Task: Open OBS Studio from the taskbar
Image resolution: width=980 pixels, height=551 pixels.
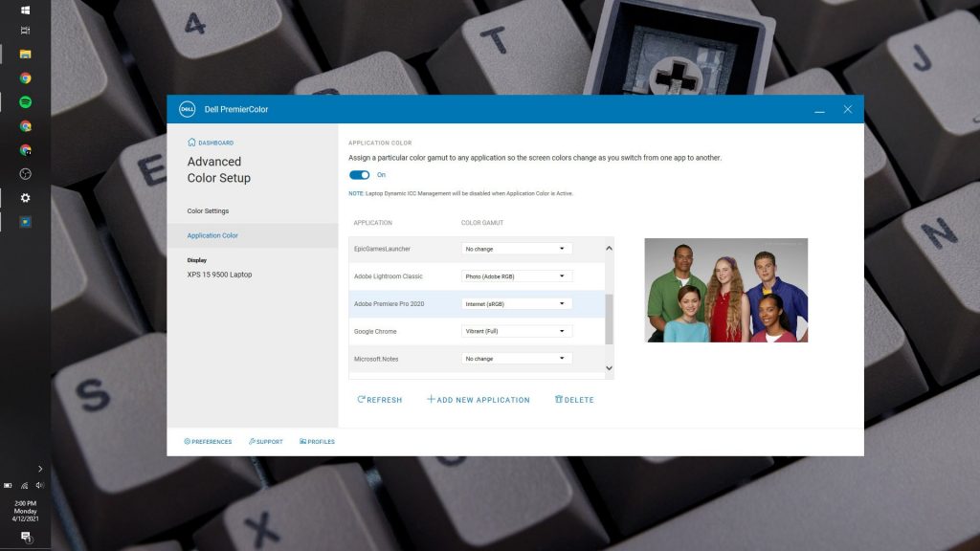Action: (25, 174)
